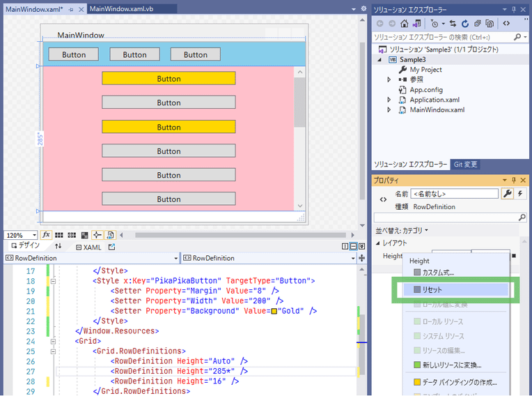Collapse the レイアウト section in Properties
The height and width of the screenshot is (396, 532).
pyautogui.click(x=379, y=243)
